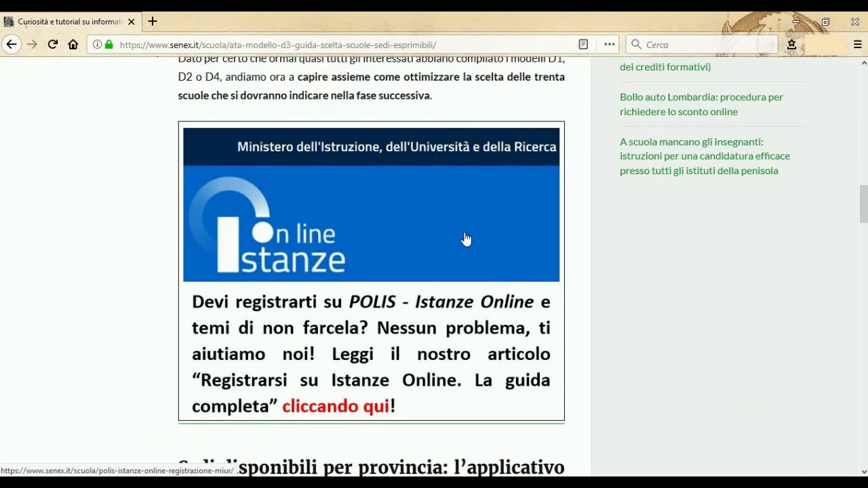Click the search magnifier icon
The height and width of the screenshot is (488, 868).
(x=636, y=45)
